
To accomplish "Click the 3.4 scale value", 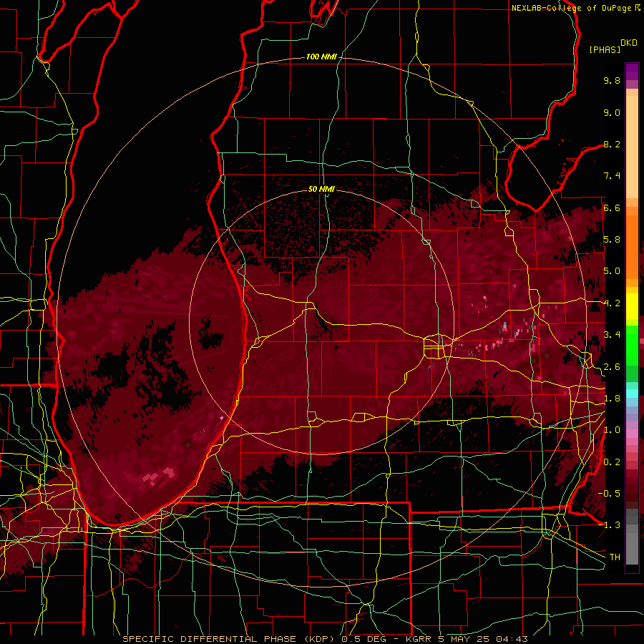I will (x=612, y=335).
